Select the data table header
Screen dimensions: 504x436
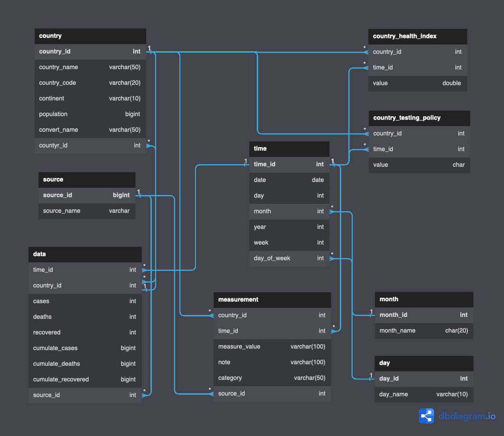pos(85,254)
